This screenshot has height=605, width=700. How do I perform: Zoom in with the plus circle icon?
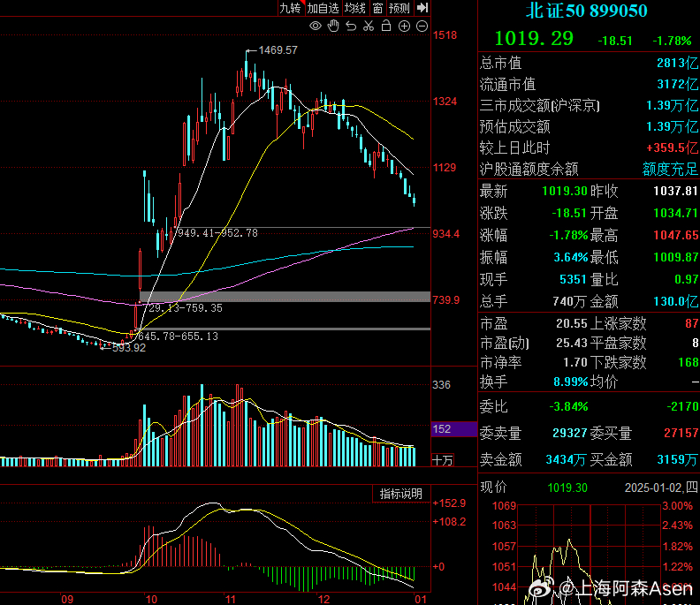404,26
